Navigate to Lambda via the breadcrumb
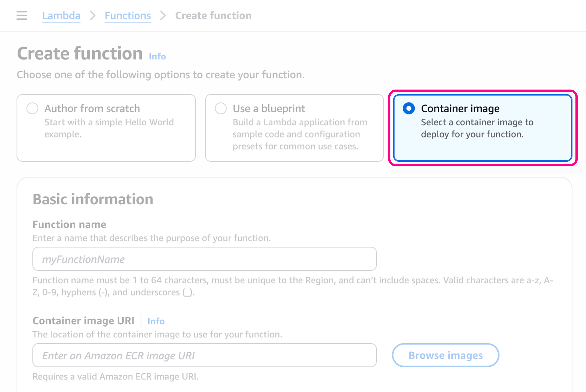This screenshot has width=586, height=392. [61, 15]
